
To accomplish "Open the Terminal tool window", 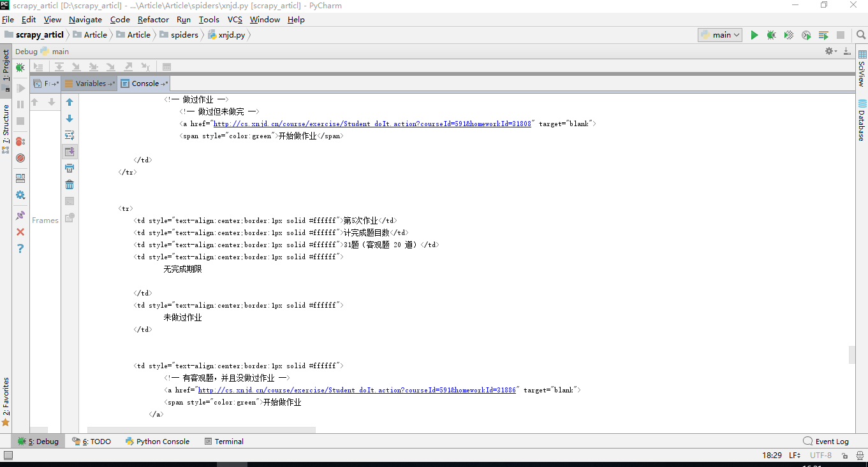I will (224, 442).
